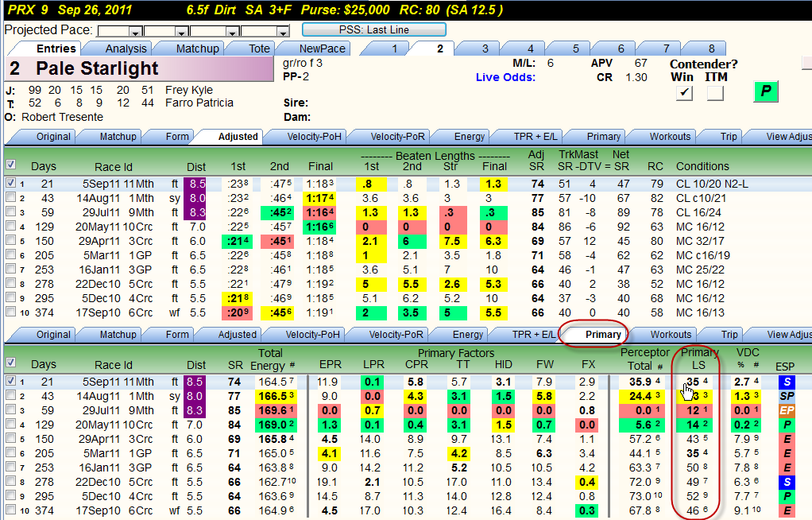Toggle select-all checkbox in Primary Factors table header
The width and height of the screenshot is (812, 520).
click(10, 363)
